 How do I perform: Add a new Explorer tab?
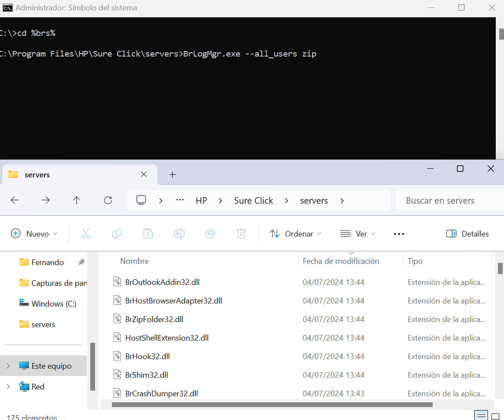tap(172, 174)
